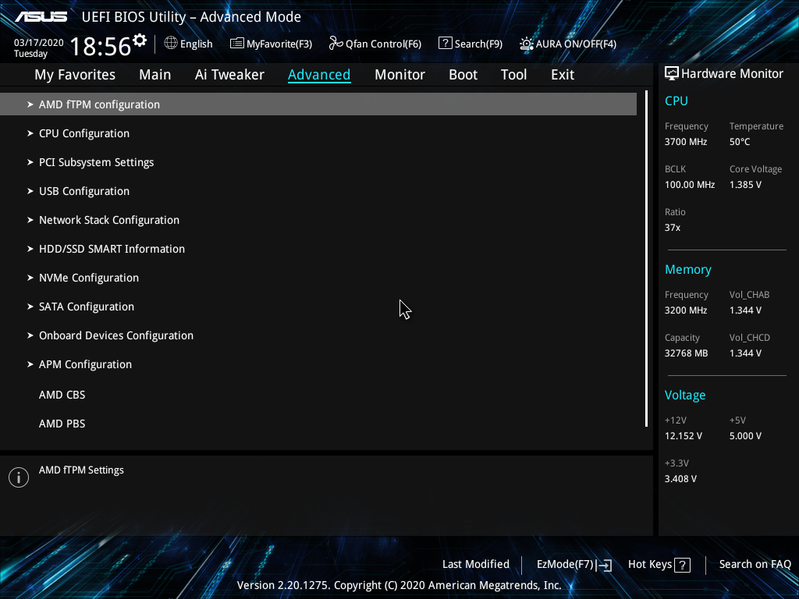Screen dimensions: 799x599
Task: Click the Voltage section heading
Action: [x=685, y=395]
